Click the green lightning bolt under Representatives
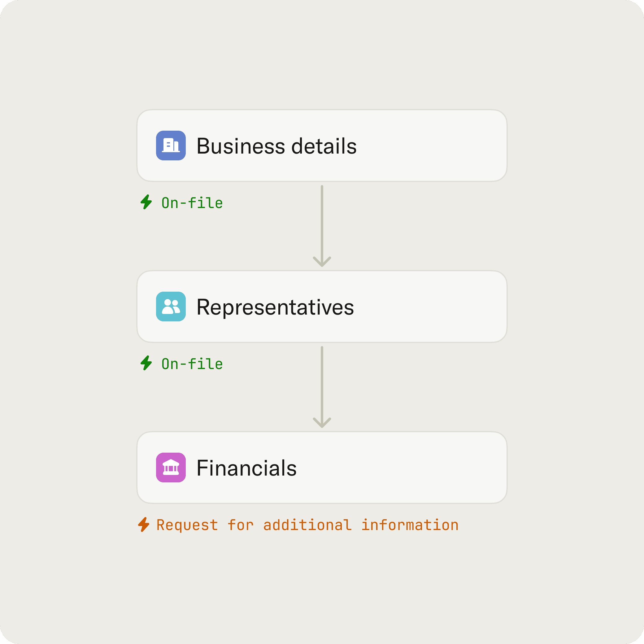 [x=146, y=363]
